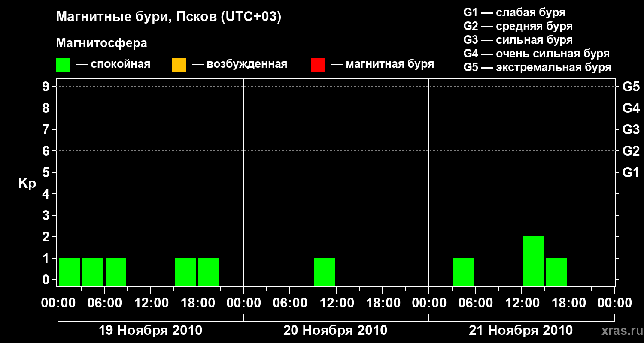Click the only bar on 20 November
The width and height of the screenshot is (644, 343).
[x=325, y=272]
